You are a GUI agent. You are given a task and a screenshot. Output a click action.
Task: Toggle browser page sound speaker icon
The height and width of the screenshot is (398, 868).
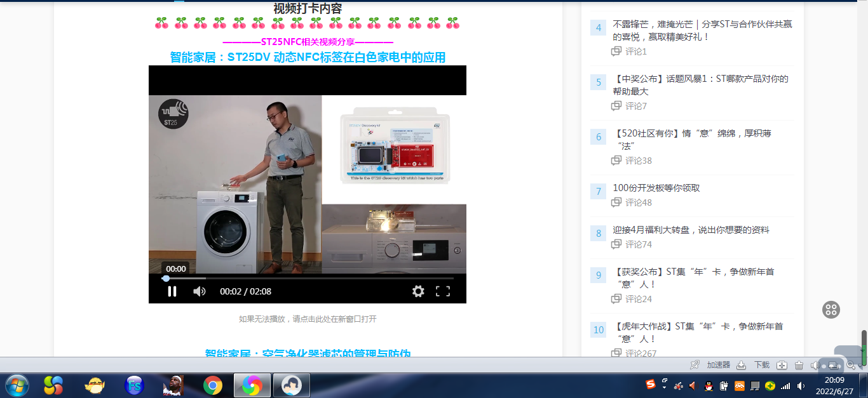pos(815,365)
